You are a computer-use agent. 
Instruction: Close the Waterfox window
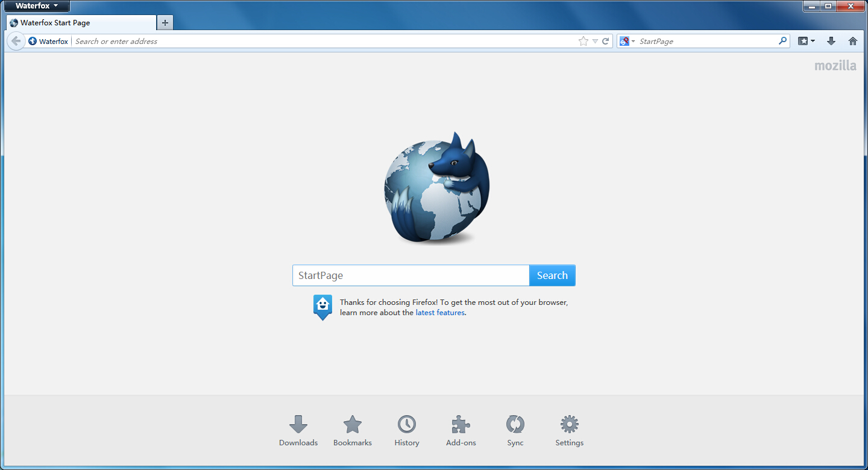850,6
